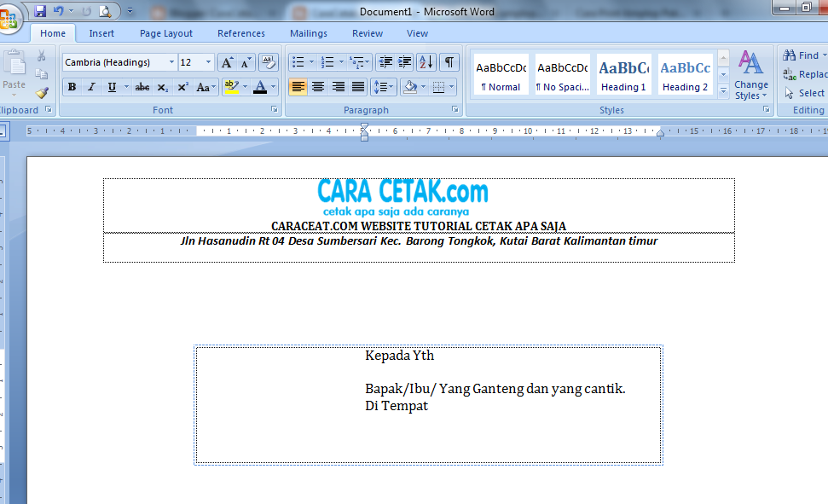Customize Quick Access Toolbar dropdown

130,10
